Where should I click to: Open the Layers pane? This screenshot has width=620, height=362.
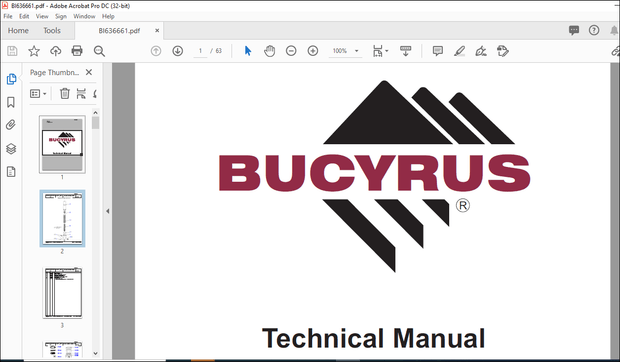coord(11,149)
